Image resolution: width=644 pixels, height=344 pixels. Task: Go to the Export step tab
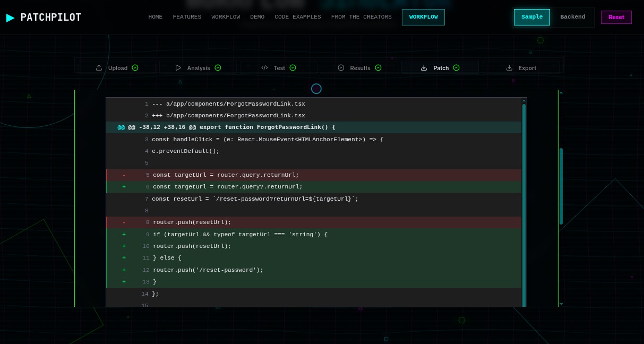pyautogui.click(x=521, y=68)
